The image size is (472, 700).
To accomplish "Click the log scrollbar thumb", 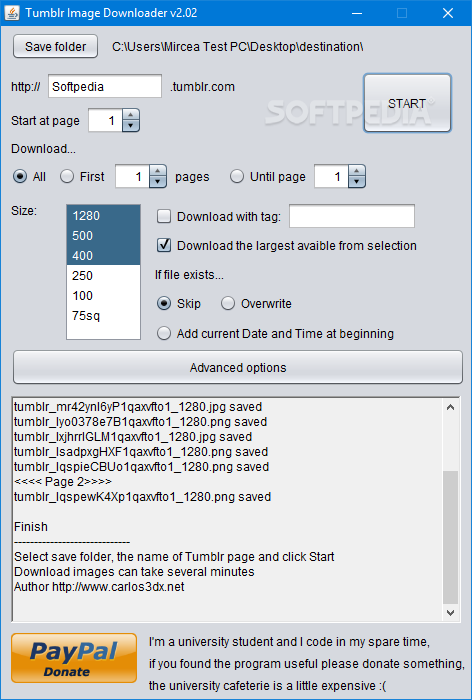I will (x=450, y=537).
